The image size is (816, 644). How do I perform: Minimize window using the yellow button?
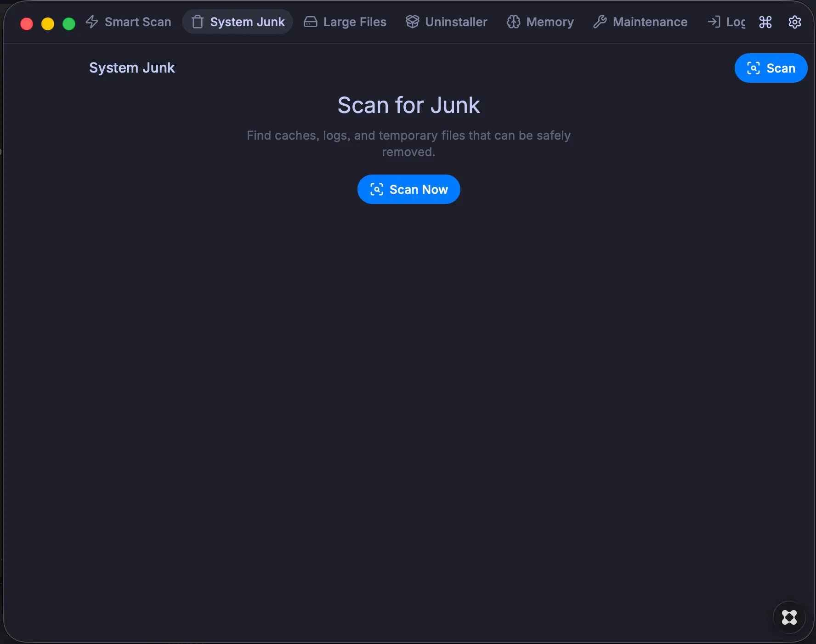[x=48, y=24]
